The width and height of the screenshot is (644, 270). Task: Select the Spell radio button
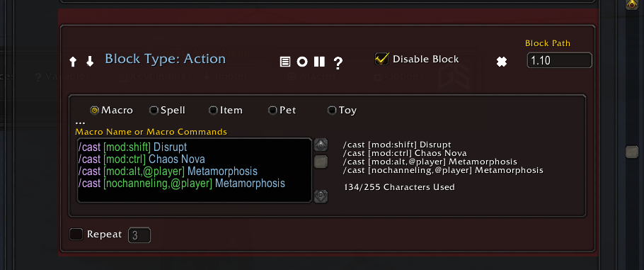point(154,111)
